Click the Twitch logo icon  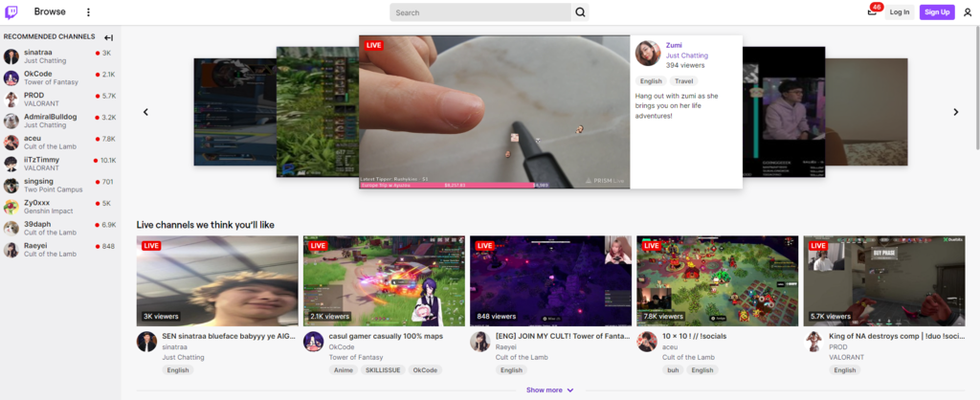point(11,11)
